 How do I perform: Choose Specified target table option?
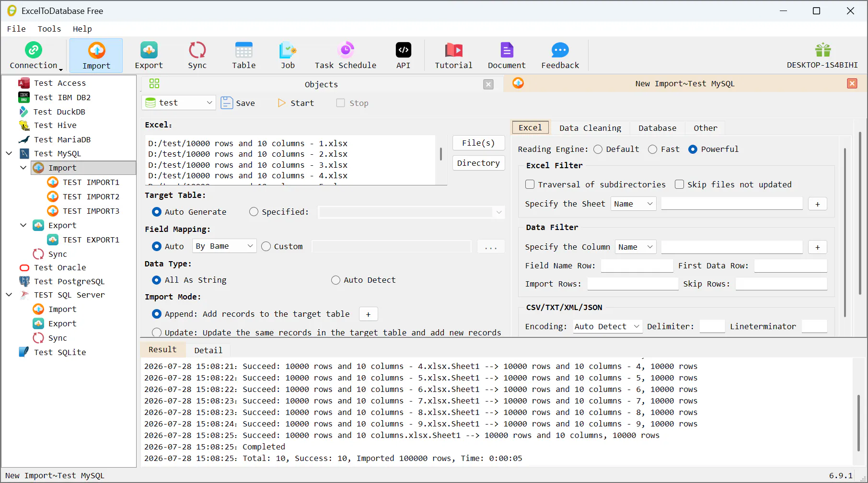click(x=254, y=212)
